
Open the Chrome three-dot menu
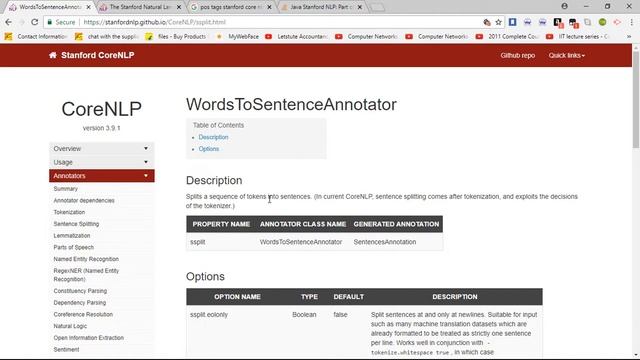tap(632, 22)
